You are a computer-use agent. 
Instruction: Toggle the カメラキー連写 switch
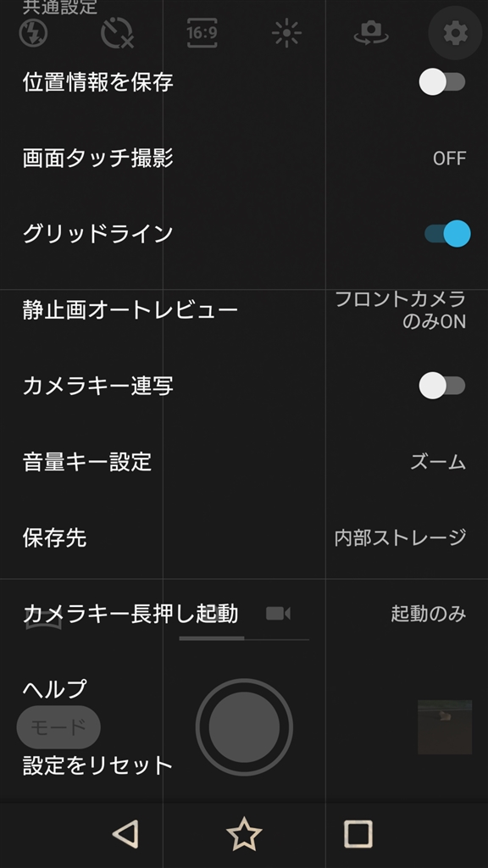click(x=442, y=386)
